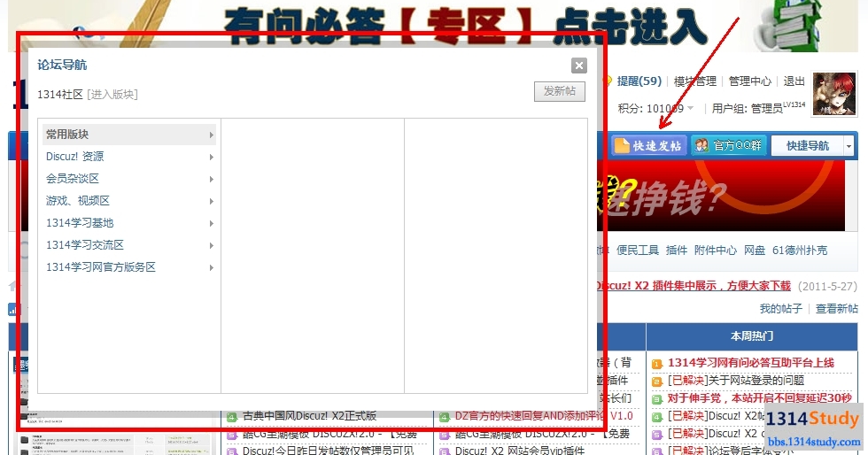Click the 本周热门 column header

pos(752,336)
